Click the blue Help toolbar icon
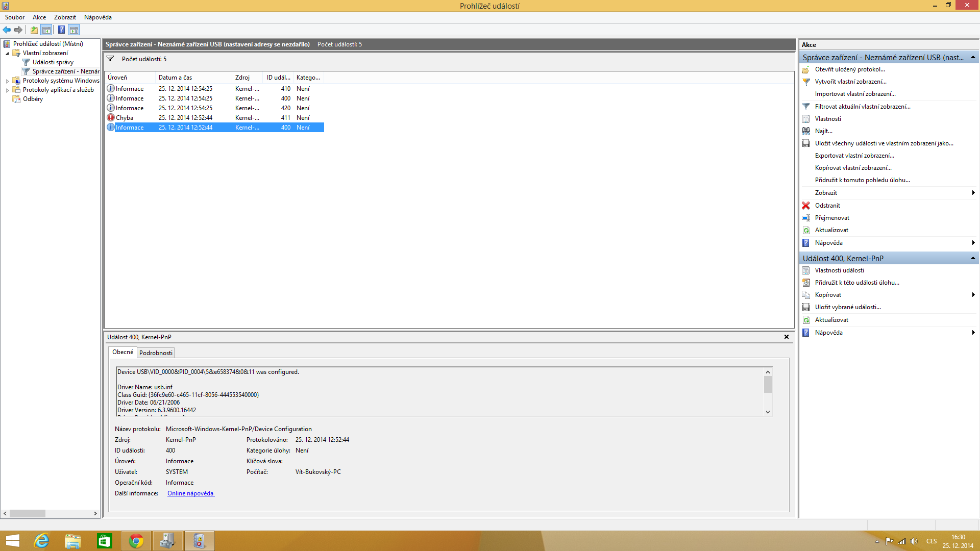 pos(61,30)
